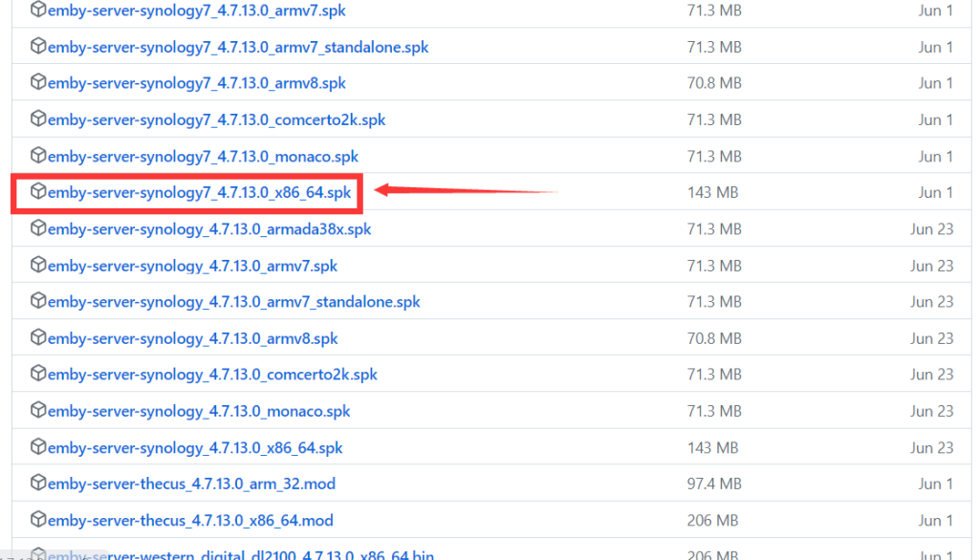This screenshot has width=979, height=560.
Task: Click Jun 23 date of synology_4.7.13.0_monaco.spk
Action: pyautogui.click(x=931, y=411)
